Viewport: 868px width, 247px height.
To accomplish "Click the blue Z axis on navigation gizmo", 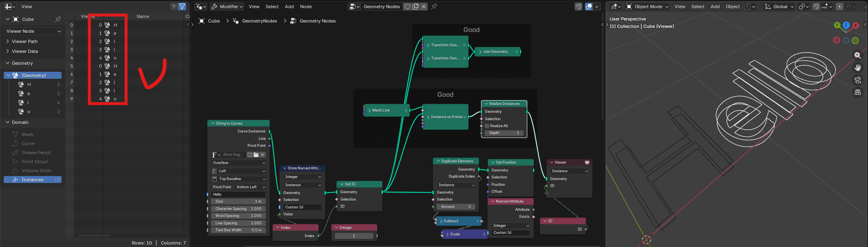I will [846, 25].
